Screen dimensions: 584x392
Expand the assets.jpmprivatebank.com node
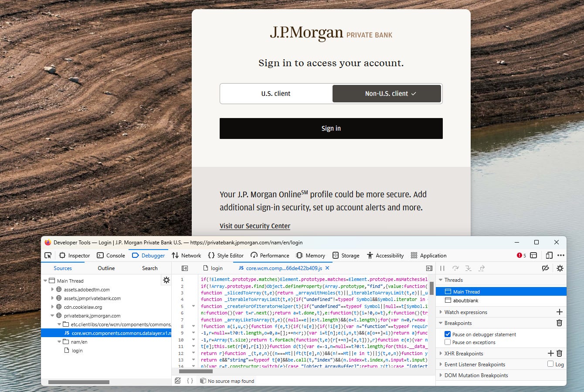click(52, 298)
